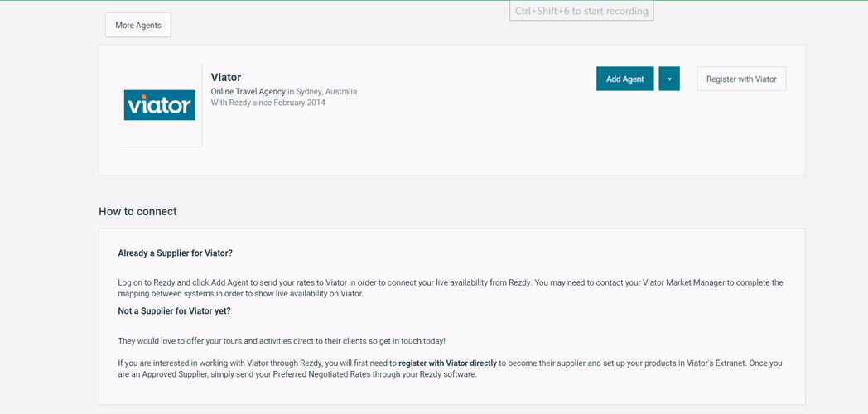Expand the Add Agent dropdown arrow
The height and width of the screenshot is (414, 868).
(x=669, y=79)
